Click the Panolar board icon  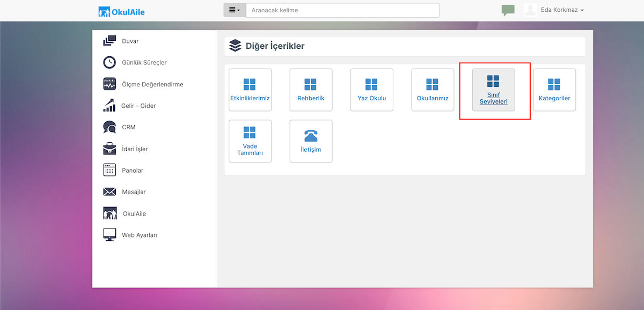point(109,170)
